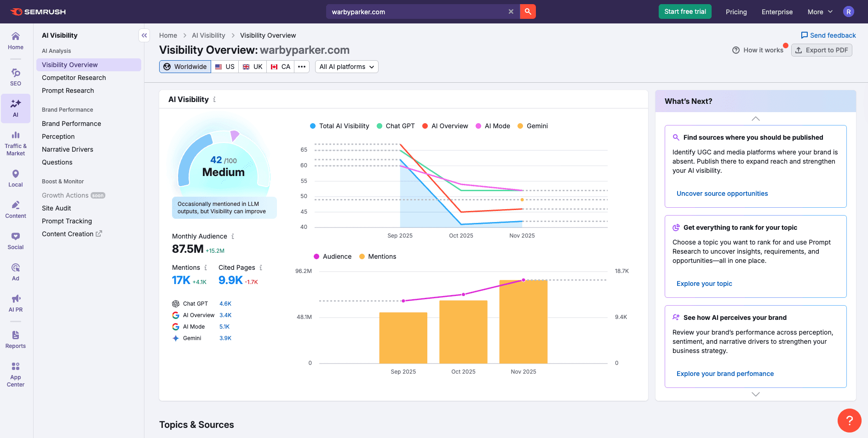The width and height of the screenshot is (868, 438).
Task: Click Explore your brand perfomance link
Action: [725, 374]
